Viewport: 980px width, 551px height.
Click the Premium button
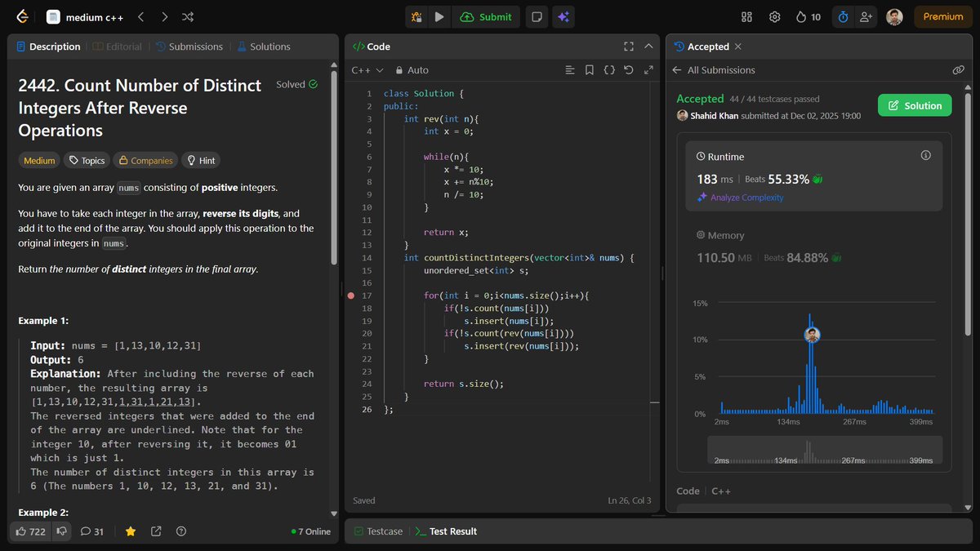[x=943, y=16]
